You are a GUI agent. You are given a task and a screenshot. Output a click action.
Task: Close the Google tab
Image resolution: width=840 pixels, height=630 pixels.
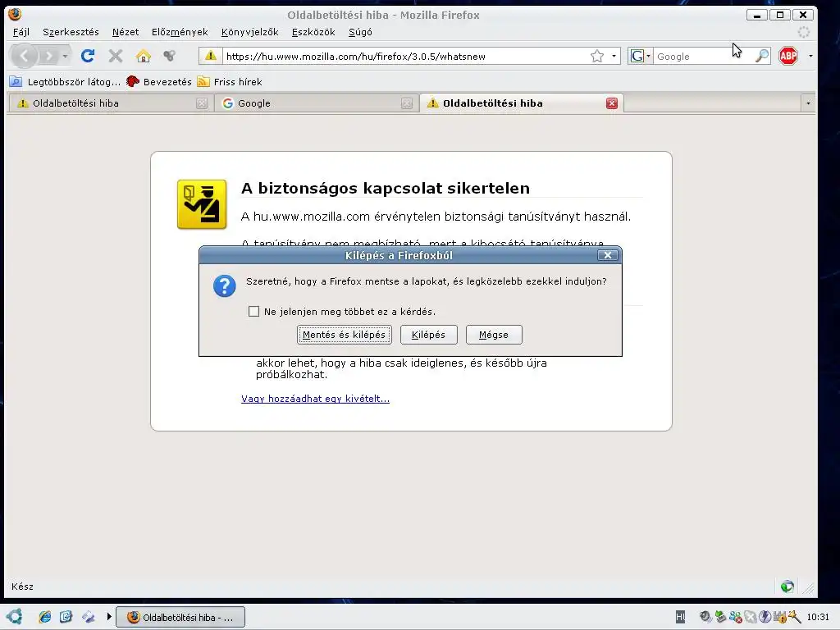[x=407, y=103]
